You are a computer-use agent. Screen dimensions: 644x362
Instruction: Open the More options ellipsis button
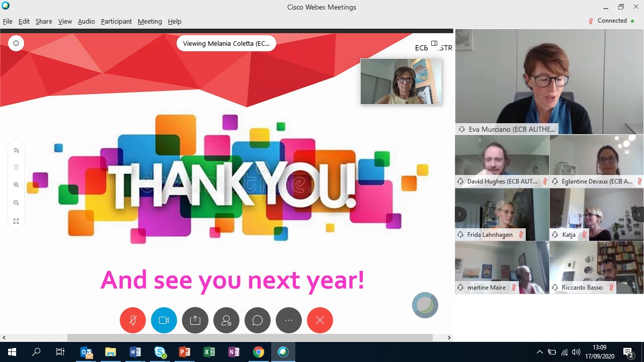(289, 320)
